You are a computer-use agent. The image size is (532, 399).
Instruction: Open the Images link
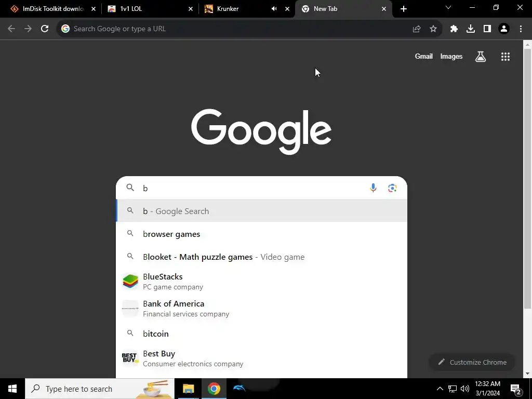tap(451, 56)
